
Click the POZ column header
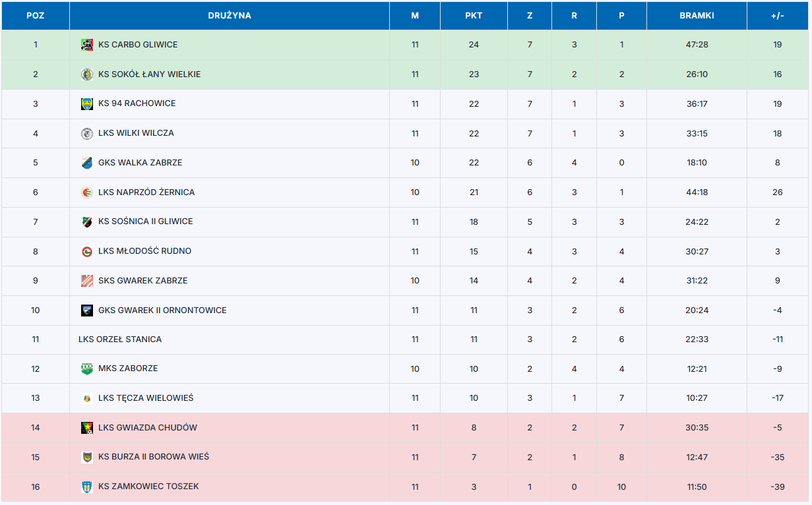coord(36,16)
